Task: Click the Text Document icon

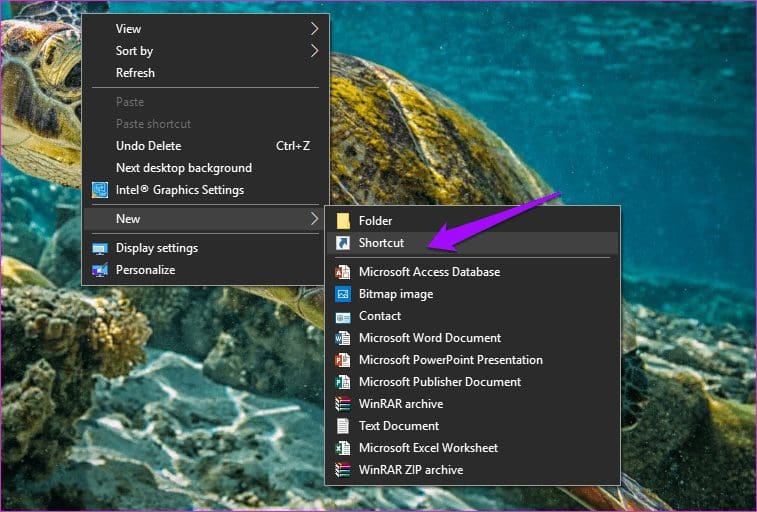Action: tap(343, 426)
